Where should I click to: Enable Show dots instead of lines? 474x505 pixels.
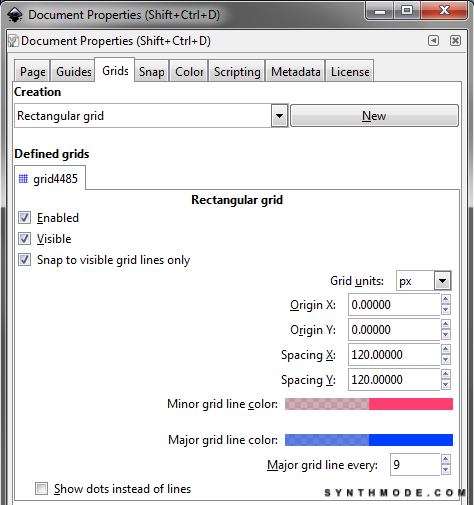pos(41,489)
